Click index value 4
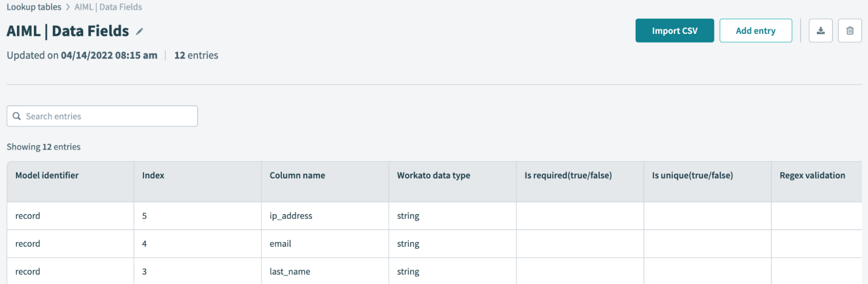Image resolution: width=868 pixels, height=284 pixels. [145, 244]
